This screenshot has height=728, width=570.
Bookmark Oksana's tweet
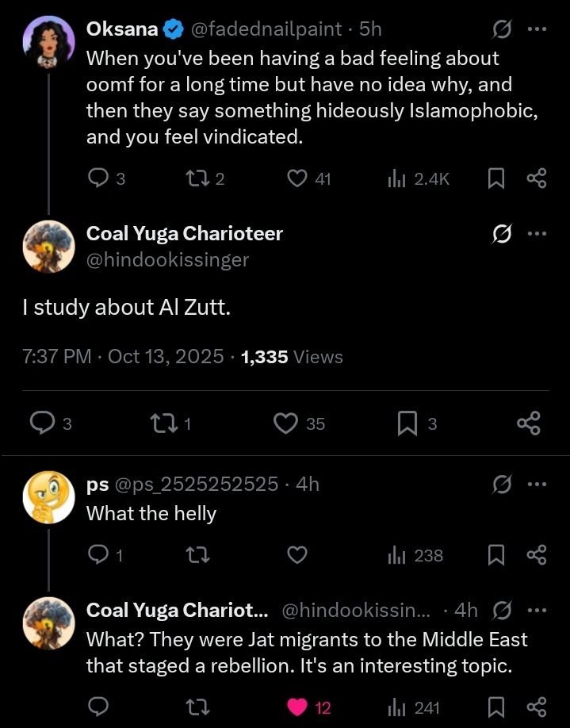[x=496, y=179]
